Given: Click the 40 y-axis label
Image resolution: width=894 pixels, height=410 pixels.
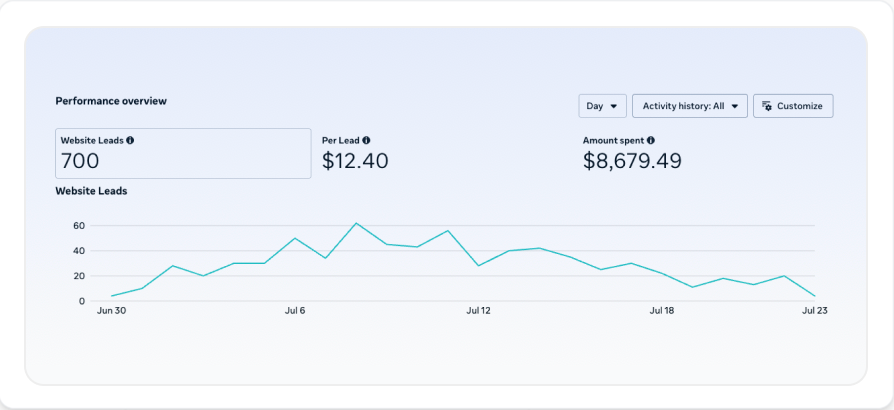Looking at the screenshot, I should point(79,251).
